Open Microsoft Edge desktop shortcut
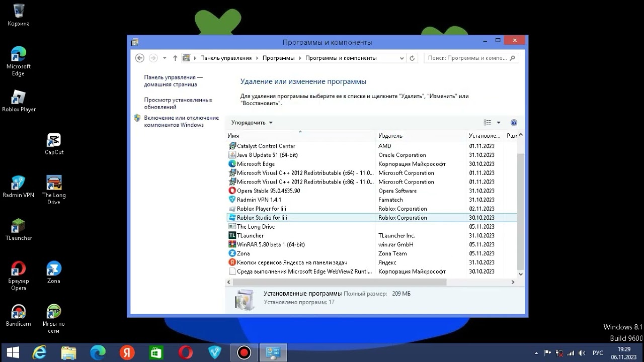The height and width of the screenshot is (362, 644). [19, 61]
